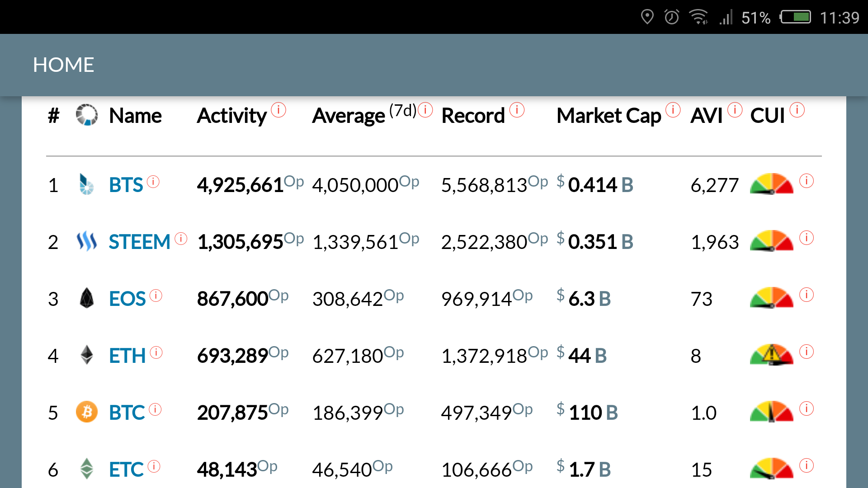The height and width of the screenshot is (488, 868).
Task: Sort by the Average column header
Action: pyautogui.click(x=349, y=116)
